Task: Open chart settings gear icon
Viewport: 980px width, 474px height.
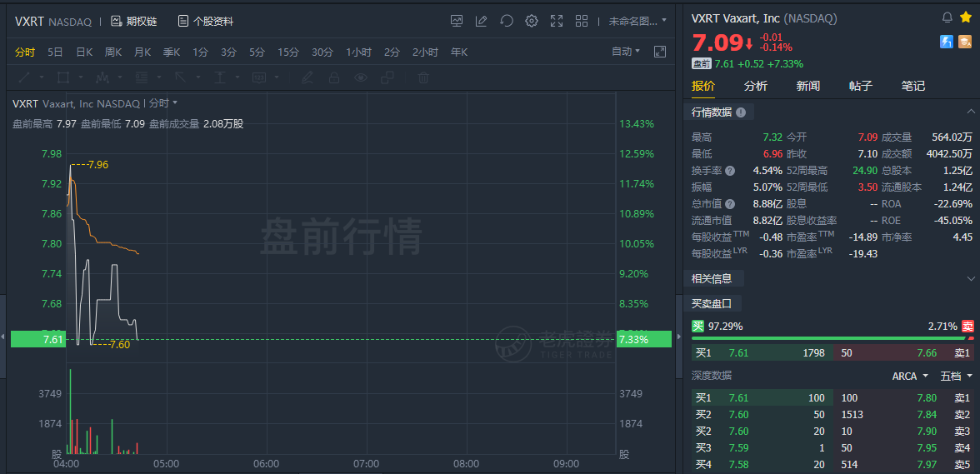Action: [532, 21]
